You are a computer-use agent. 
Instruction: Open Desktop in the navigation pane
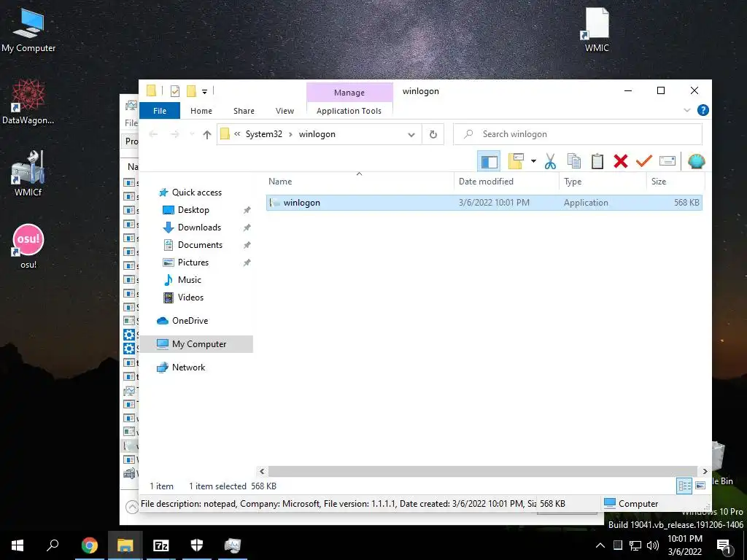tap(193, 210)
